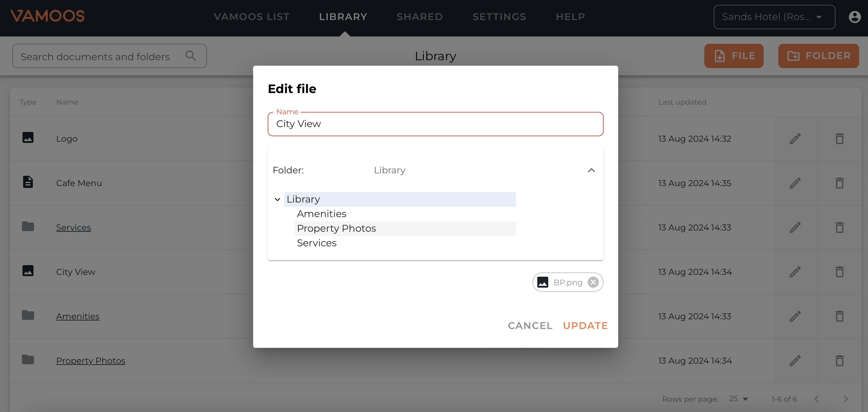The image size is (868, 412).
Task: Open the Sands Hotel account dropdown
Action: coord(774,16)
